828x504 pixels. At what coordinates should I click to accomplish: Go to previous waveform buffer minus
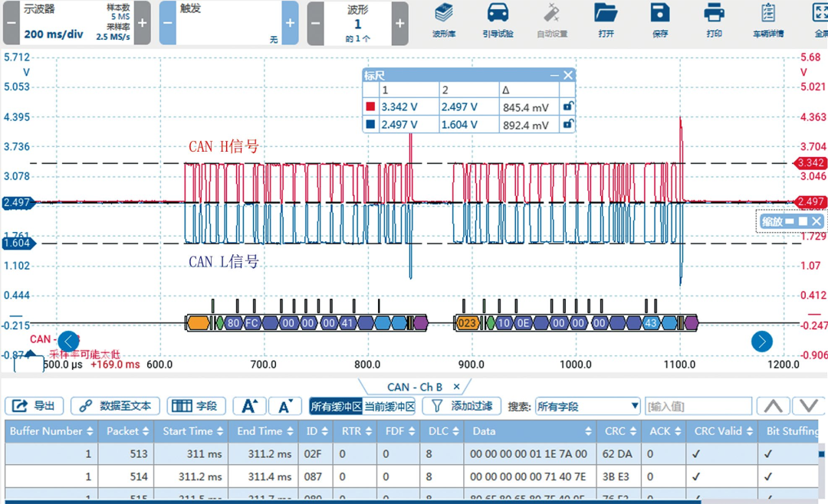[x=315, y=23]
